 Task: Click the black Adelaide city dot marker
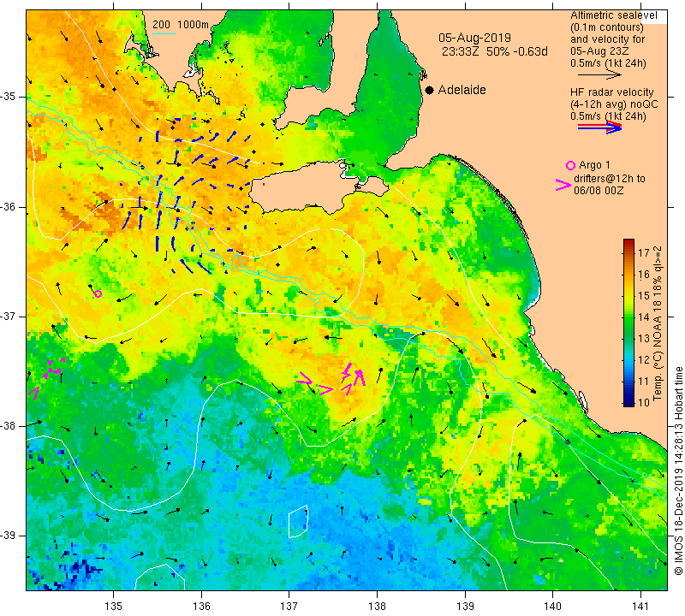(430, 90)
